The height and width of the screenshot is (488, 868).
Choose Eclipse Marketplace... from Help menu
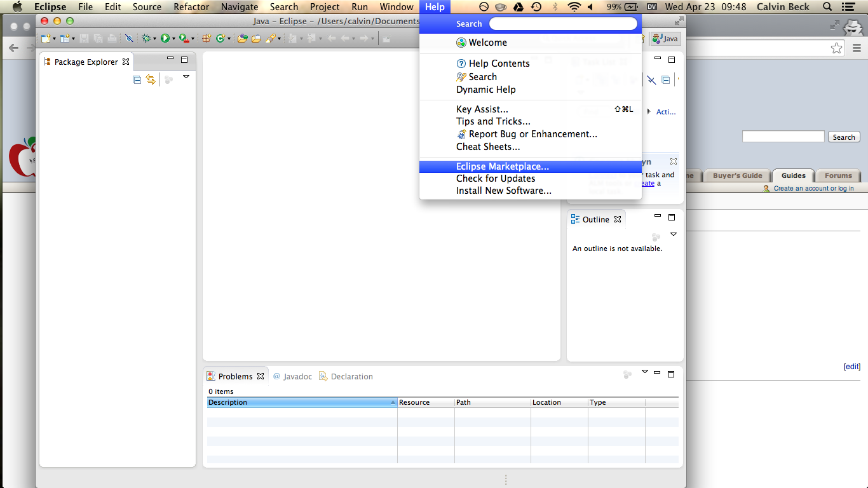click(x=531, y=166)
